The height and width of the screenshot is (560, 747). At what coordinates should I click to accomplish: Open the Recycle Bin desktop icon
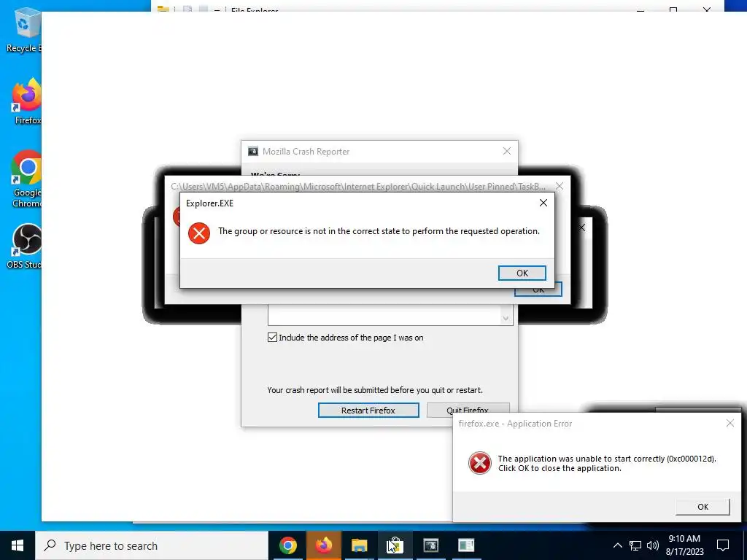[25, 29]
